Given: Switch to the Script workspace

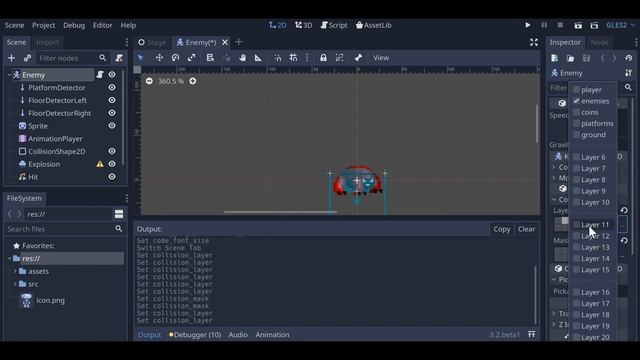Looking at the screenshot, I should click(334, 25).
